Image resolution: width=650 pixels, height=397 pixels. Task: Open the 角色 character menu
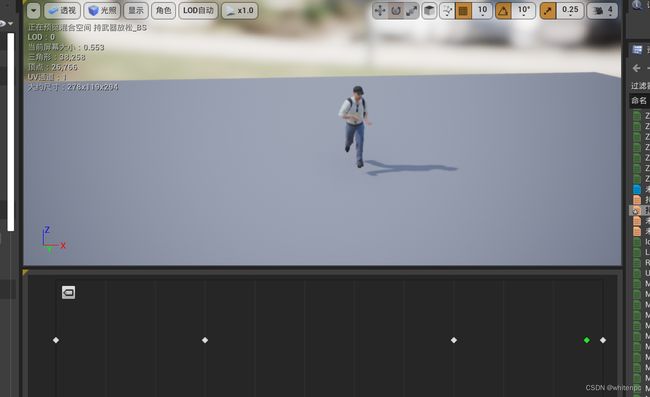click(x=163, y=11)
